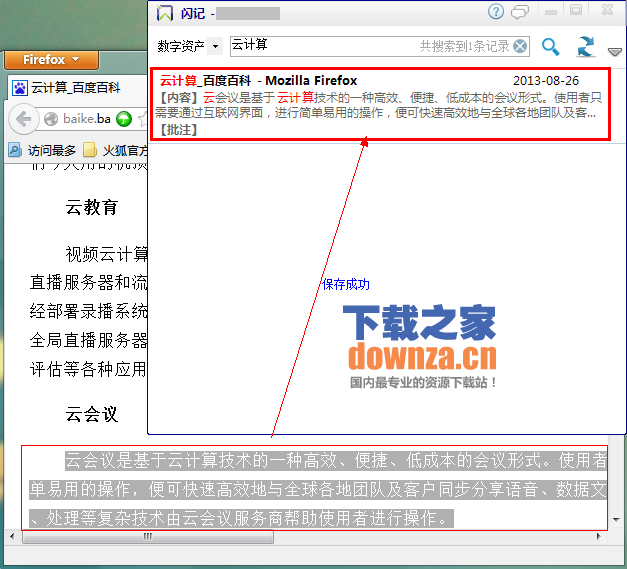Open the 云计算_百度百科 search result entry
Screen dimensions: 627x569
pyautogui.click(x=380, y=104)
